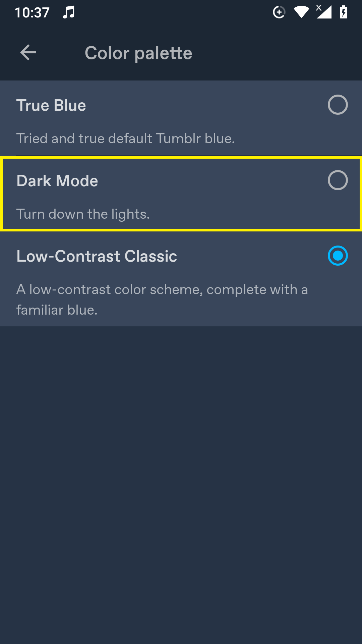Navigate back using the arrow icon
Image resolution: width=362 pixels, height=644 pixels.
[28, 53]
